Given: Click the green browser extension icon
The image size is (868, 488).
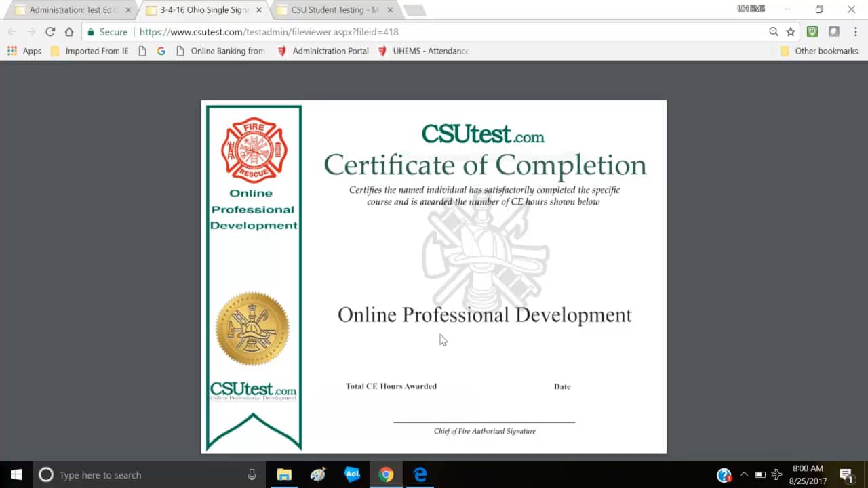Looking at the screenshot, I should click(x=812, y=32).
